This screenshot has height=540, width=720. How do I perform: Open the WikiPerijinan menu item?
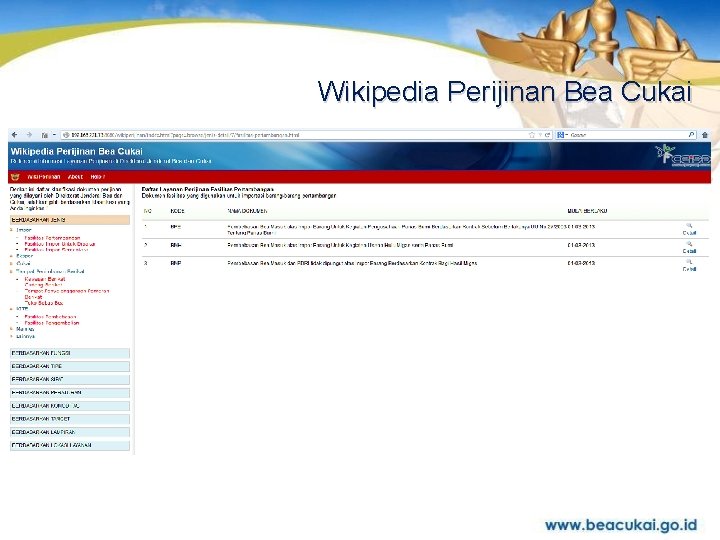(44, 177)
